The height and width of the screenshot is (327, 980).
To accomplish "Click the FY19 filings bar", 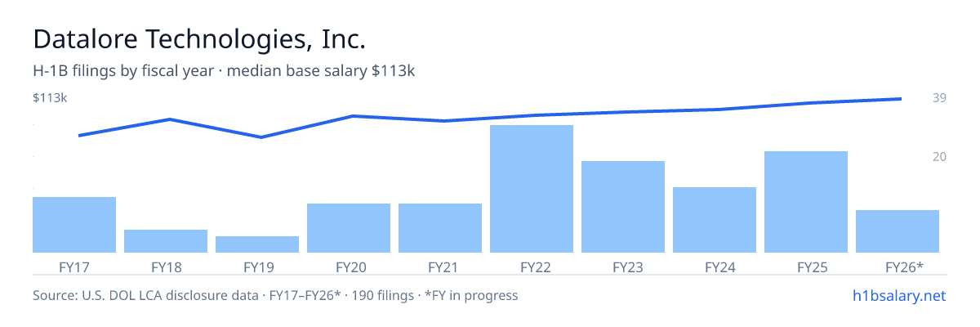I will (257, 244).
